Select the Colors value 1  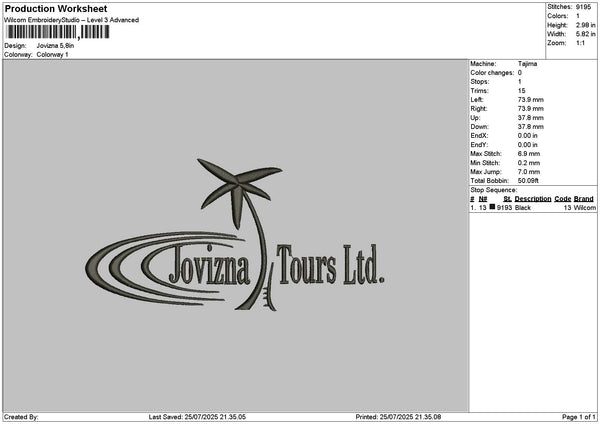point(578,16)
